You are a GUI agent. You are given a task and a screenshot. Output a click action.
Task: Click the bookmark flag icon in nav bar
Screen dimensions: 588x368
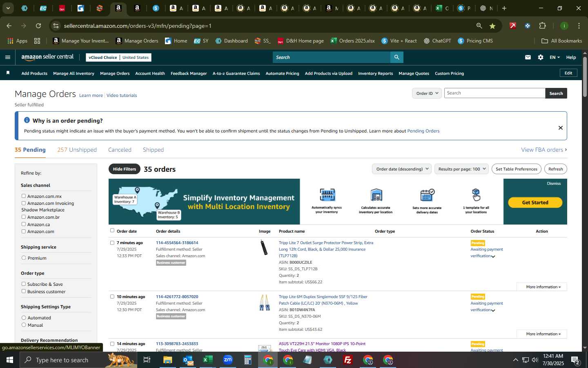pos(8,73)
